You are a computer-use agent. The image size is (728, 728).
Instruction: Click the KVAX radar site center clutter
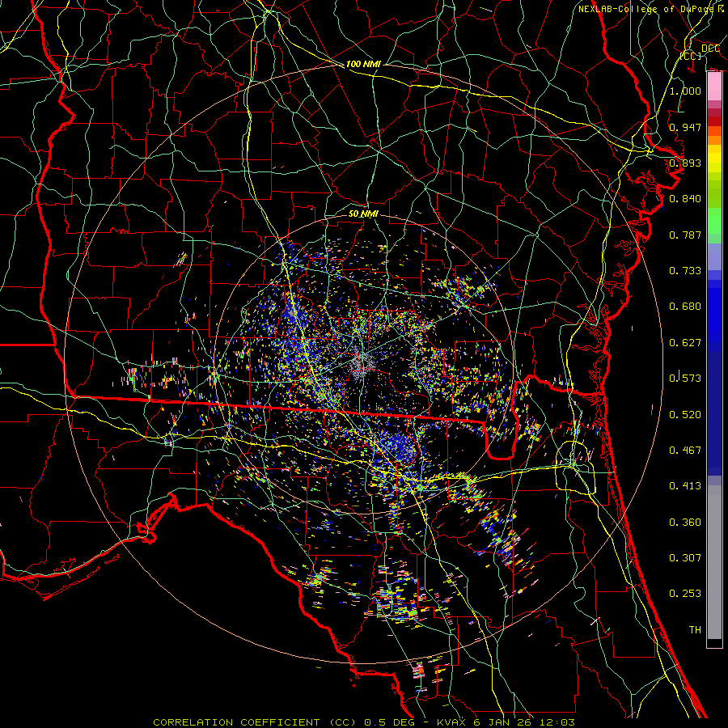click(362, 362)
